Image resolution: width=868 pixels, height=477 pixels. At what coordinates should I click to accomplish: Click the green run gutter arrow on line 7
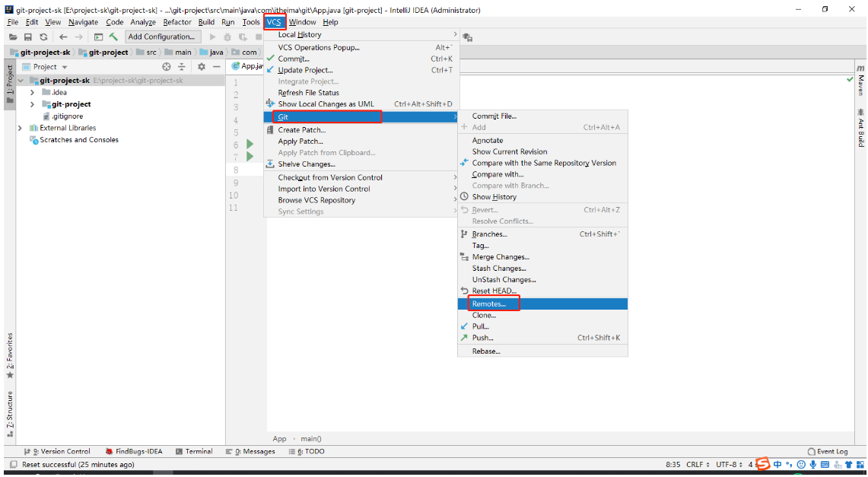tap(250, 157)
